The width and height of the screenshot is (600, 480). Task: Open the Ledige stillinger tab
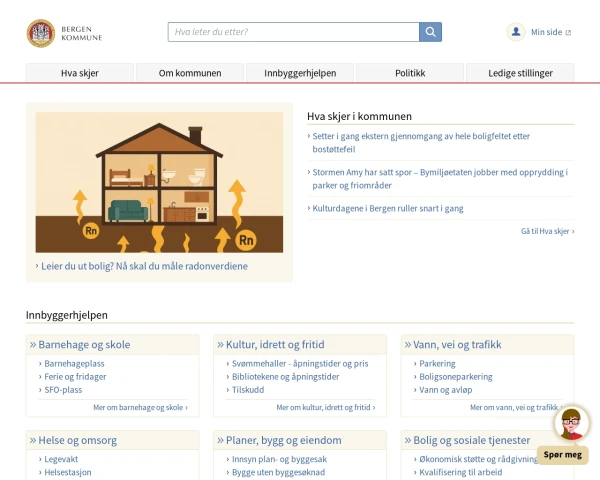pyautogui.click(x=520, y=73)
